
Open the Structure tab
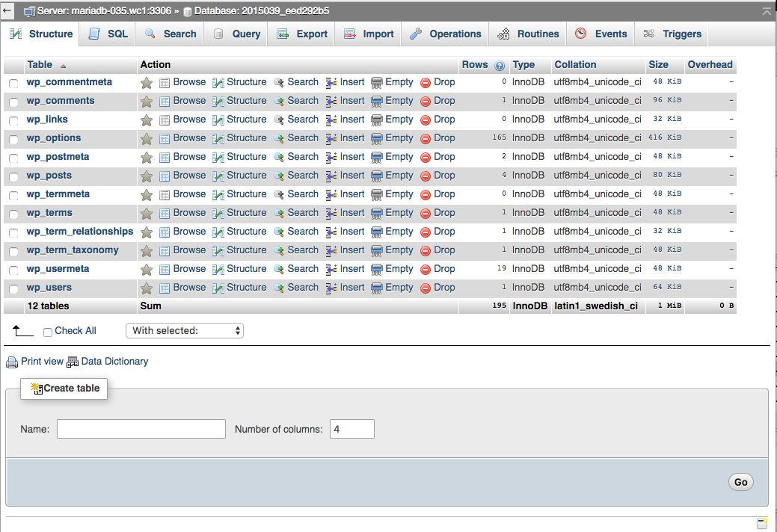pos(41,34)
